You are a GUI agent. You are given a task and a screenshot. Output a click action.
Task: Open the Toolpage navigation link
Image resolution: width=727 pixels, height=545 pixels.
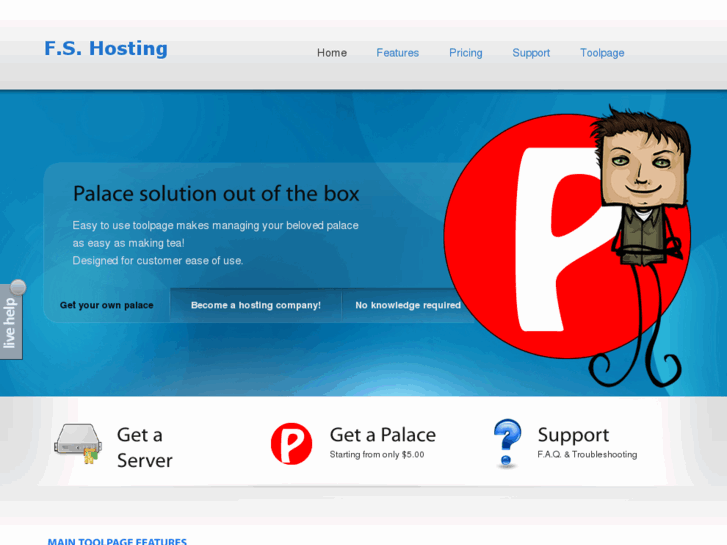(x=602, y=53)
